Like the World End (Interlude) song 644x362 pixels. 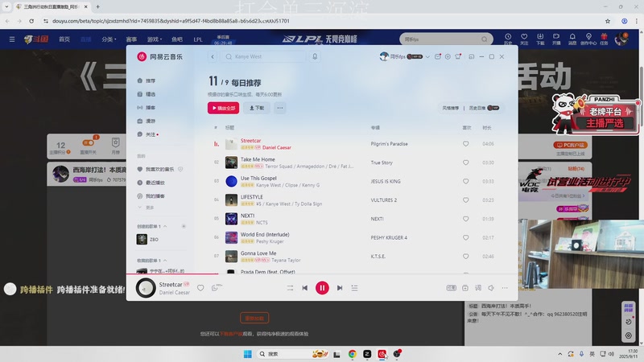coord(466,237)
